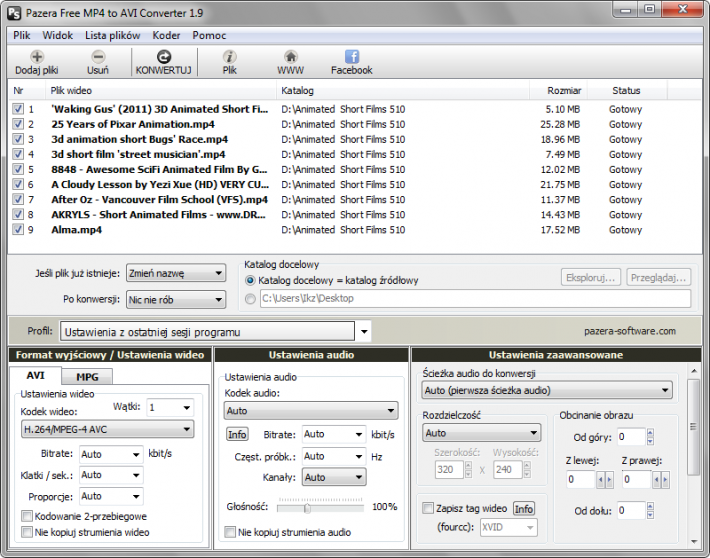Open file info with Plik toolbar icon
The height and width of the screenshot is (558, 710).
click(230, 57)
